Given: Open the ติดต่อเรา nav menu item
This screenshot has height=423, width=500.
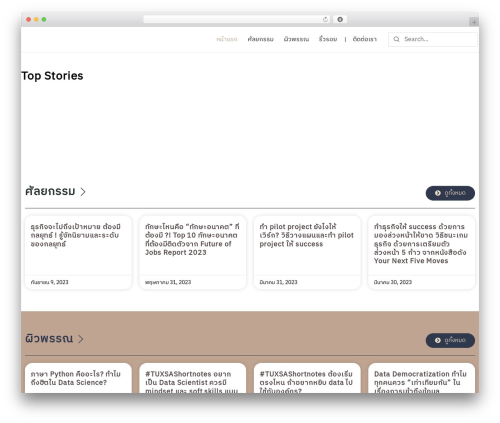Looking at the screenshot, I should coord(365,39).
